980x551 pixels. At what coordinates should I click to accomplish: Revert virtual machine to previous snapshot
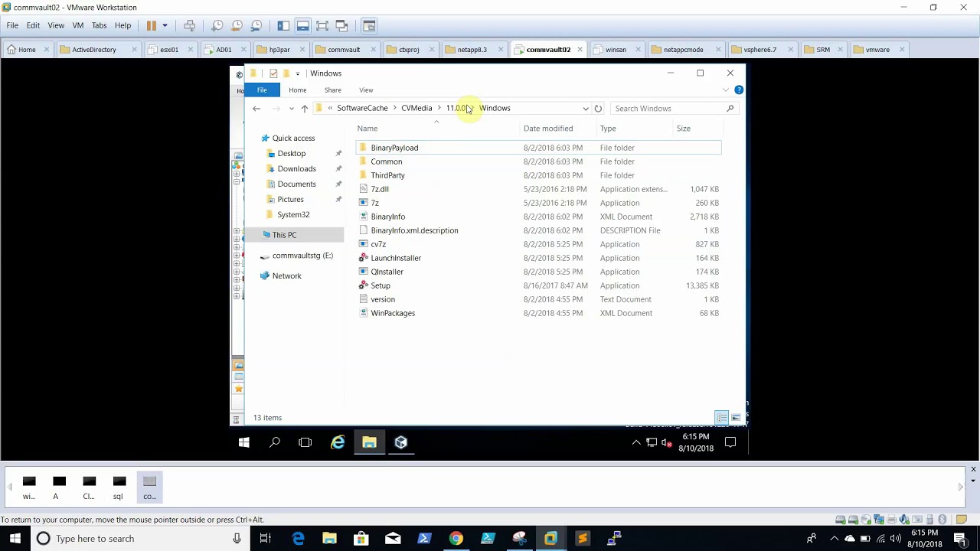pos(237,25)
